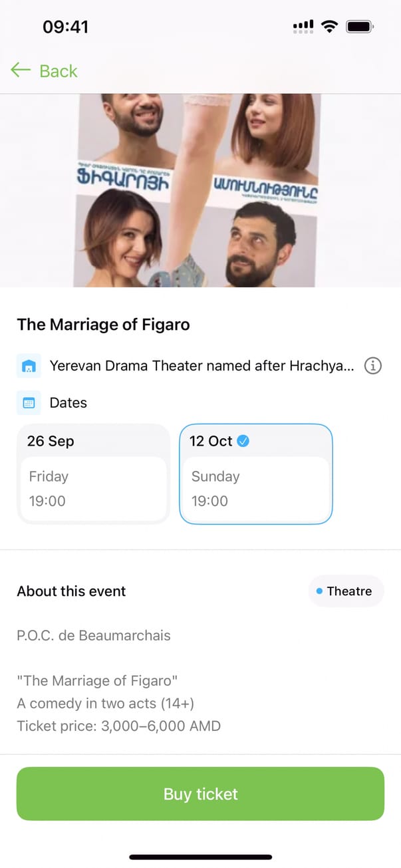The height and width of the screenshot is (868, 401).
Task: Tap The Marriage of Figaro title
Action: click(x=103, y=325)
